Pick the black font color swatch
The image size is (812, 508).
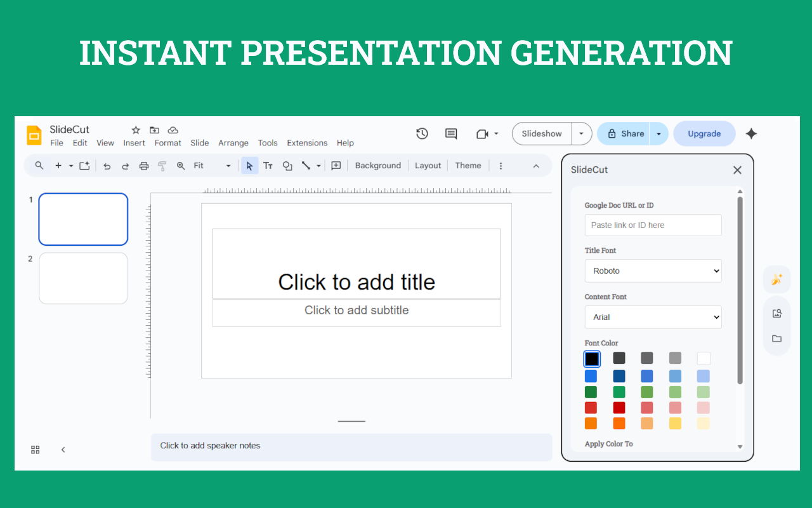pos(592,359)
